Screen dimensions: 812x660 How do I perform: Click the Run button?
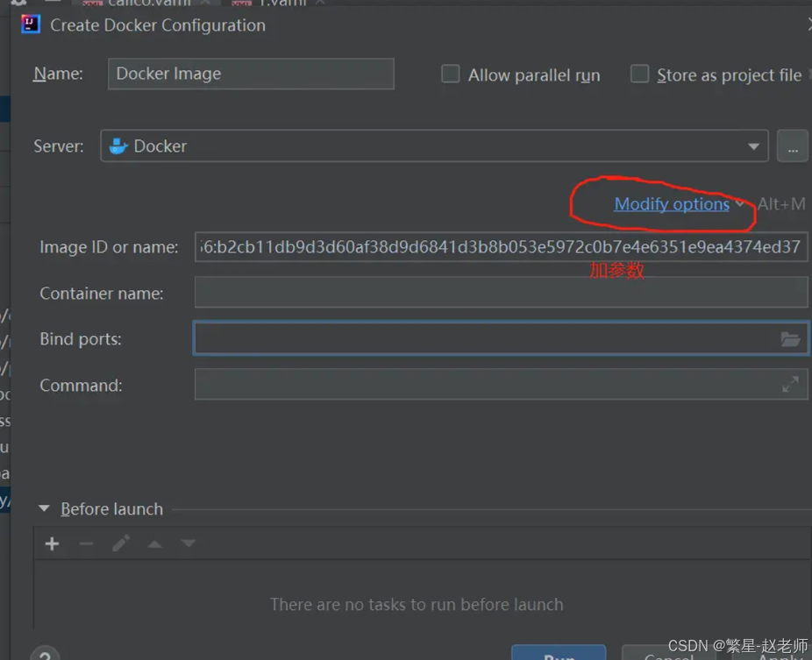click(x=559, y=653)
